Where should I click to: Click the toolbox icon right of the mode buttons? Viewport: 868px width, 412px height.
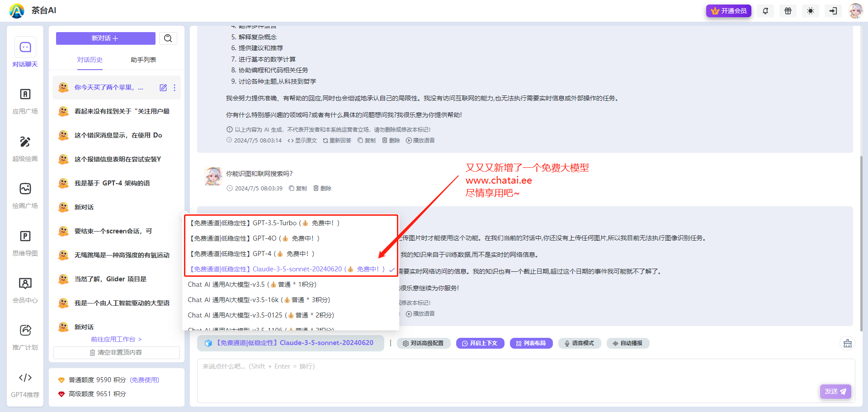click(848, 343)
